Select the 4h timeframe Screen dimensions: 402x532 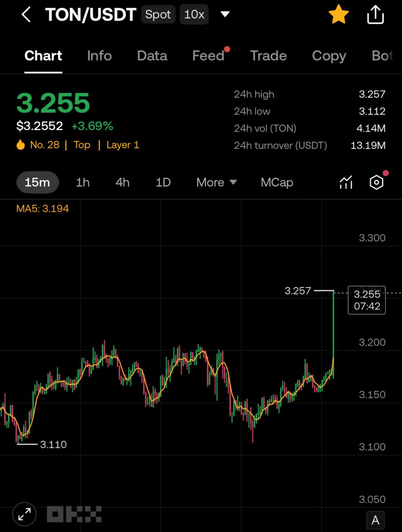tap(123, 182)
